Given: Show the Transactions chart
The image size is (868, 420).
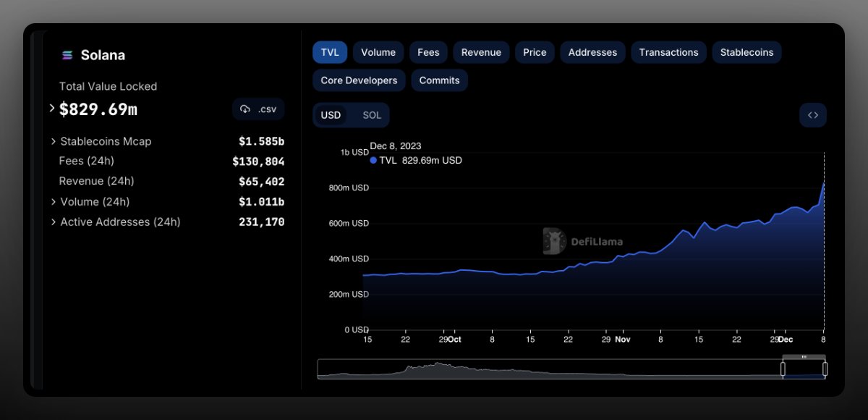Looking at the screenshot, I should pos(668,52).
